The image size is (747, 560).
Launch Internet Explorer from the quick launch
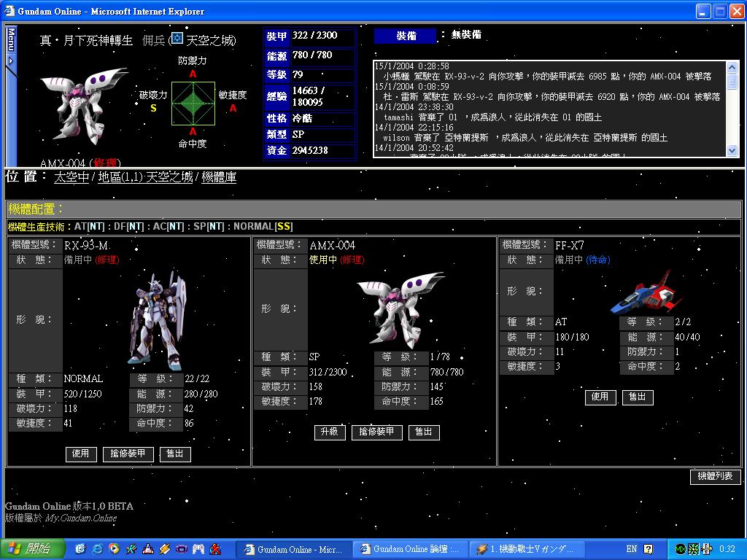click(97, 548)
